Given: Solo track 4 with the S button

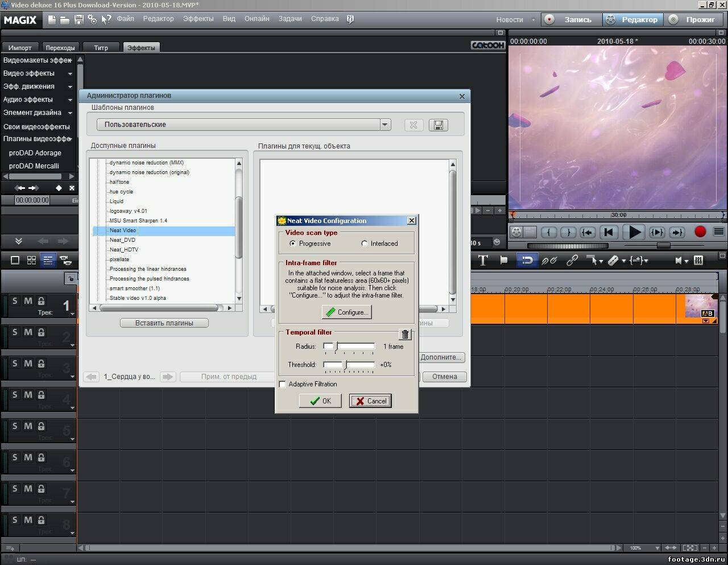Looking at the screenshot, I should (x=15, y=395).
